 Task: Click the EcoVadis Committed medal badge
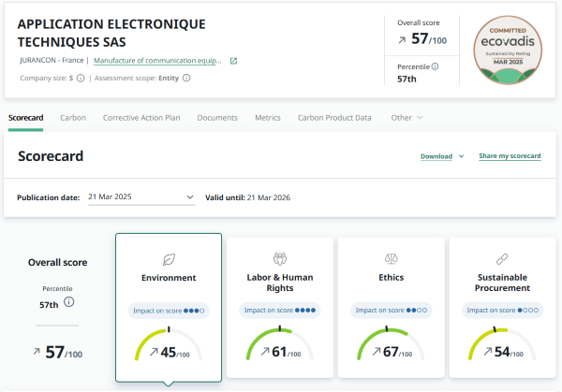[508, 50]
